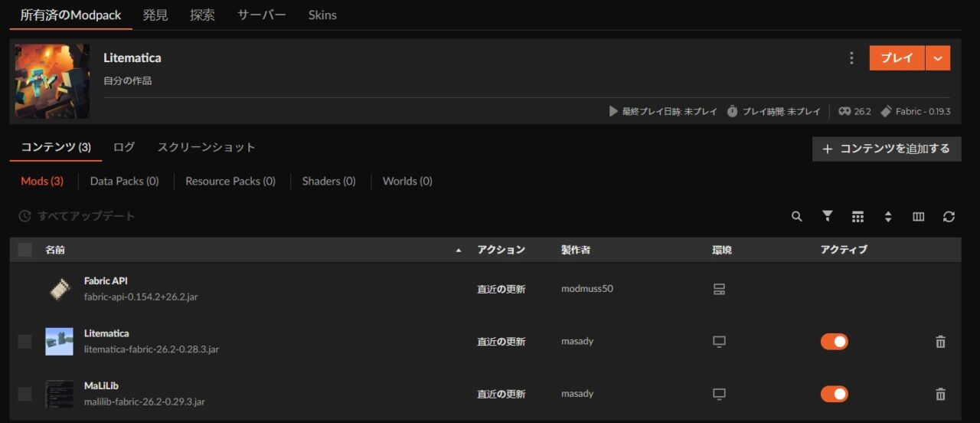Click the malilib-fabric-26.2-0.29.3.jar filename
980x423 pixels.
[x=145, y=402]
